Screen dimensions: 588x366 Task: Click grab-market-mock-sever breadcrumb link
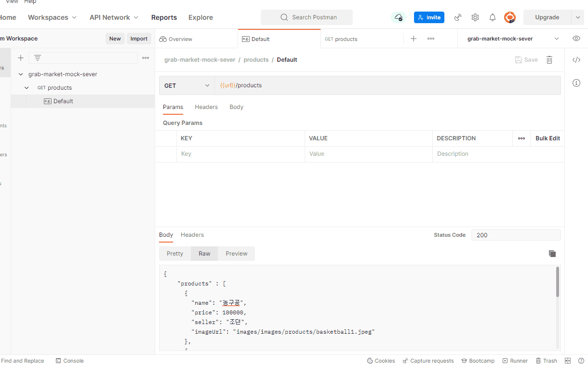tap(200, 60)
